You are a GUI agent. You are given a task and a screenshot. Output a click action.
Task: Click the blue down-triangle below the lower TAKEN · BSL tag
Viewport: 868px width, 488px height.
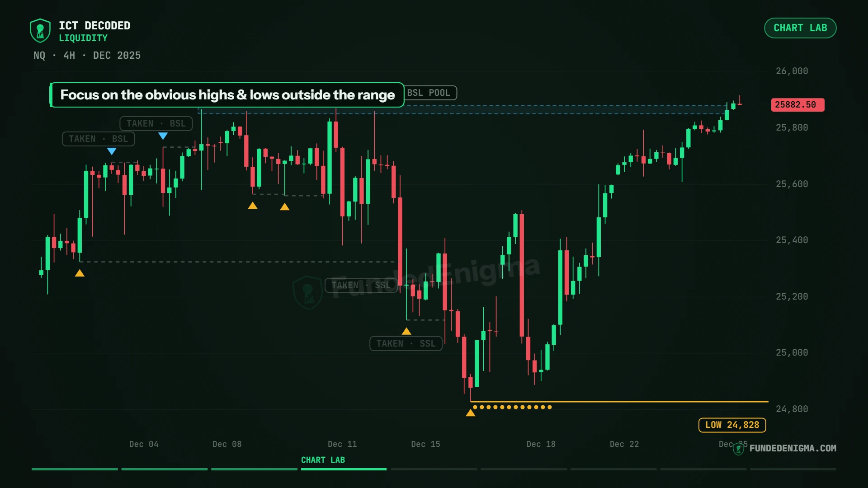click(x=112, y=151)
